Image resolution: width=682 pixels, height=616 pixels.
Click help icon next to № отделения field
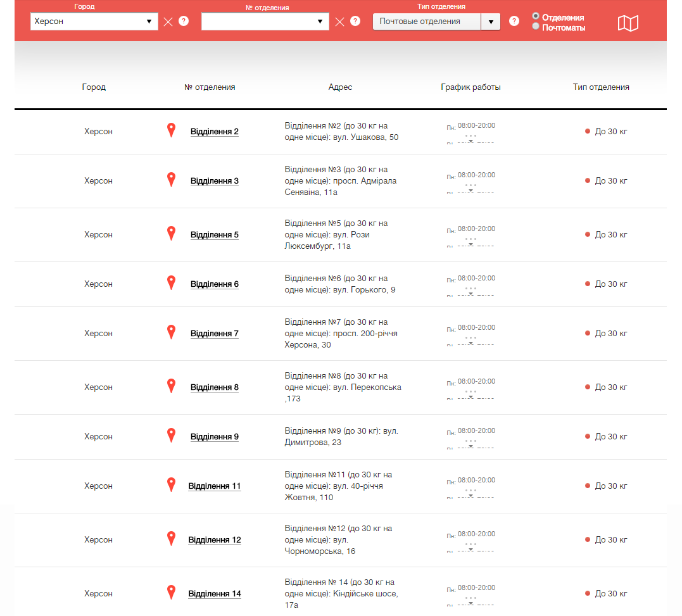coord(355,21)
